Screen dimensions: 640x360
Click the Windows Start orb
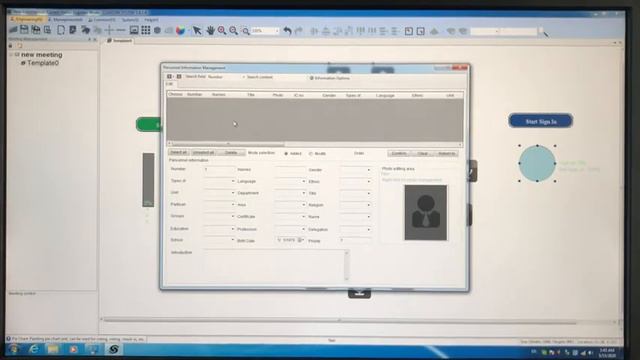pyautogui.click(x=14, y=349)
